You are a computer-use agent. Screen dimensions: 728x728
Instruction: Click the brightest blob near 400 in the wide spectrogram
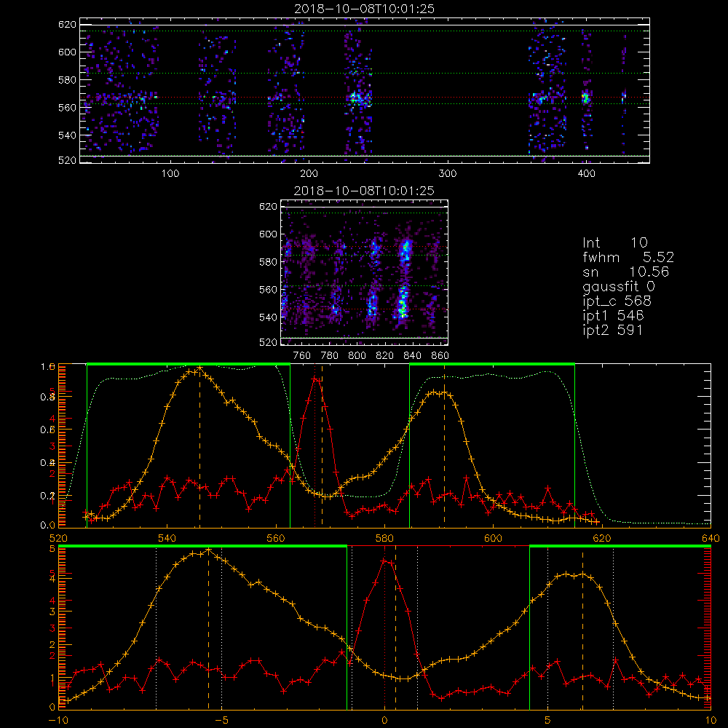pyautogui.click(x=585, y=98)
